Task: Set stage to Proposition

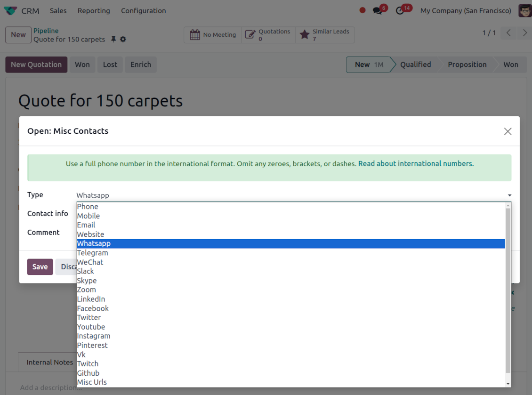Action: click(x=467, y=64)
